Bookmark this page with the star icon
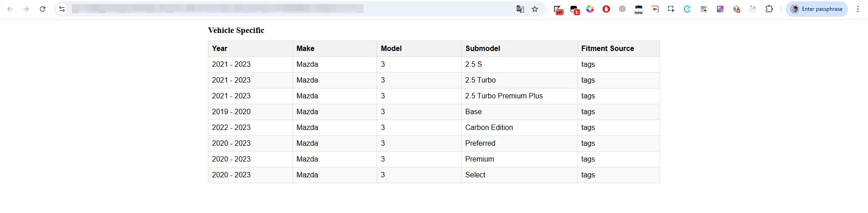Screen dimensions: 868x213 tap(535, 9)
